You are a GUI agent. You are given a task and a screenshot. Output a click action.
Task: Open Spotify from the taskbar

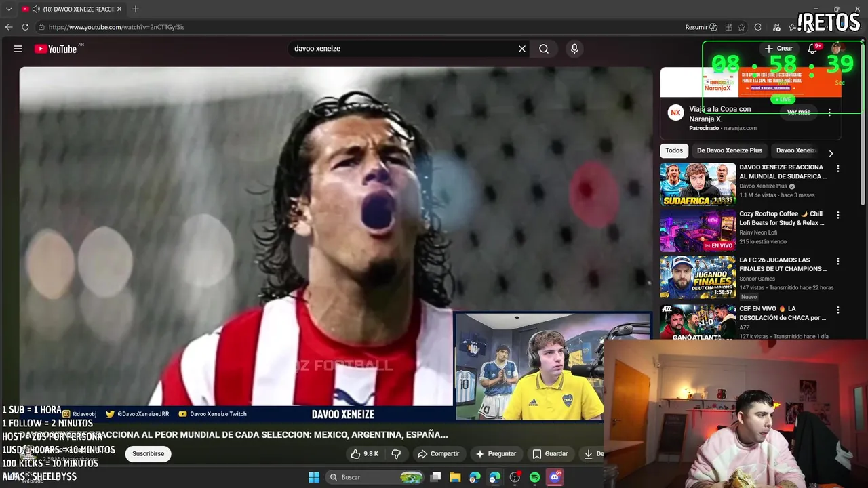534,477
